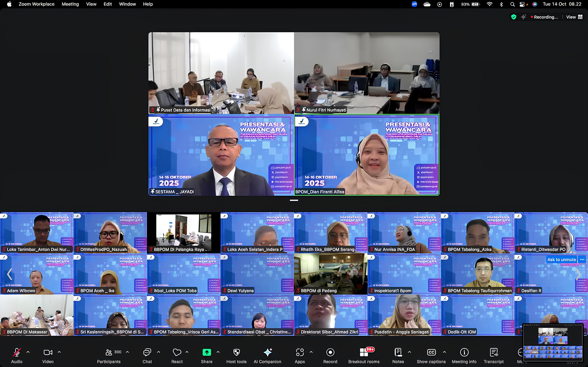Open the Meeting menu in menu bar

[70, 4]
